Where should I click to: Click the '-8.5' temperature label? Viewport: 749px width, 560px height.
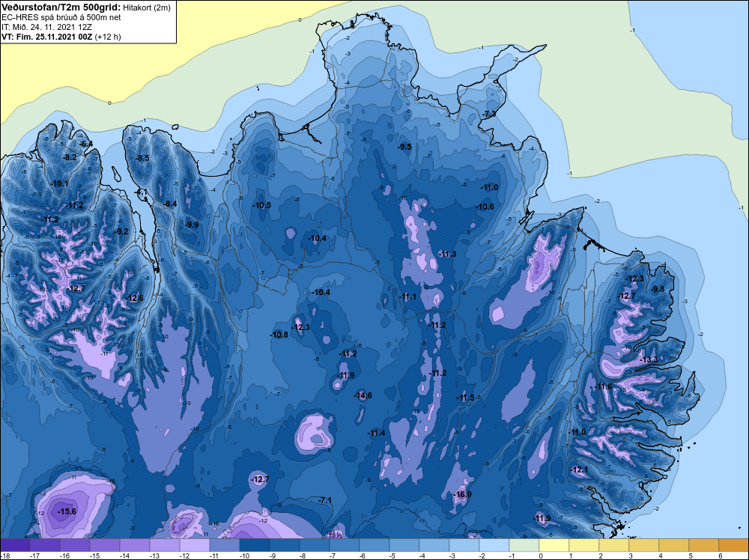tap(142, 158)
